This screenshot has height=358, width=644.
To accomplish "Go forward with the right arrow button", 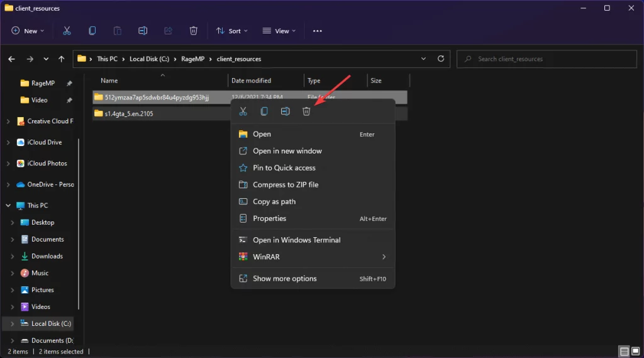I will (30, 59).
